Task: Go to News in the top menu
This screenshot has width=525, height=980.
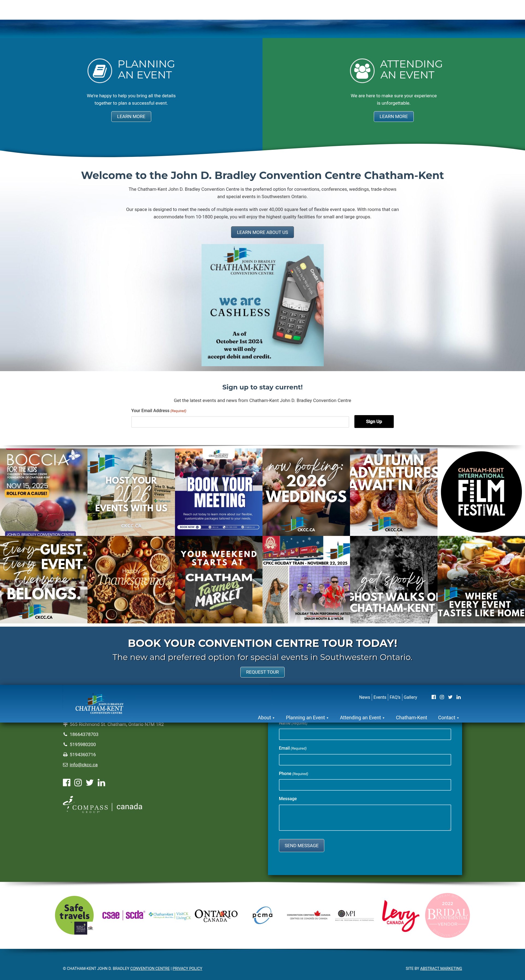Action: [364, 697]
